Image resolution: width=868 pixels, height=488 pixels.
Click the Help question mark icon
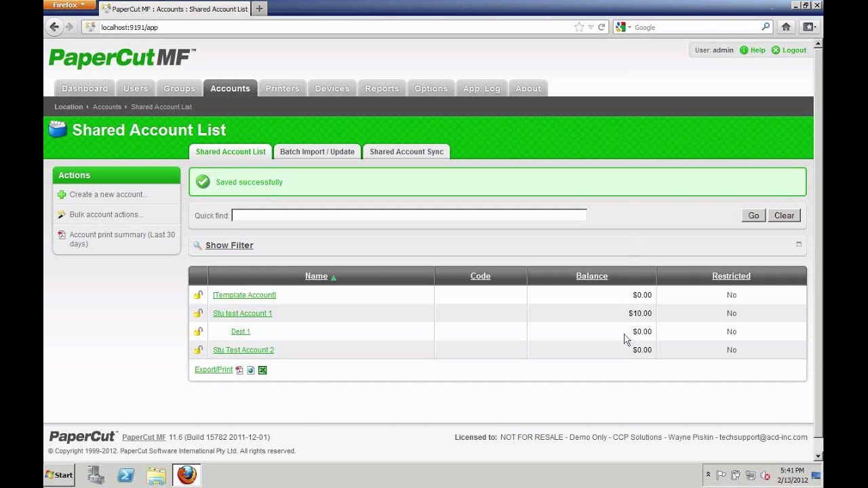[x=744, y=50]
